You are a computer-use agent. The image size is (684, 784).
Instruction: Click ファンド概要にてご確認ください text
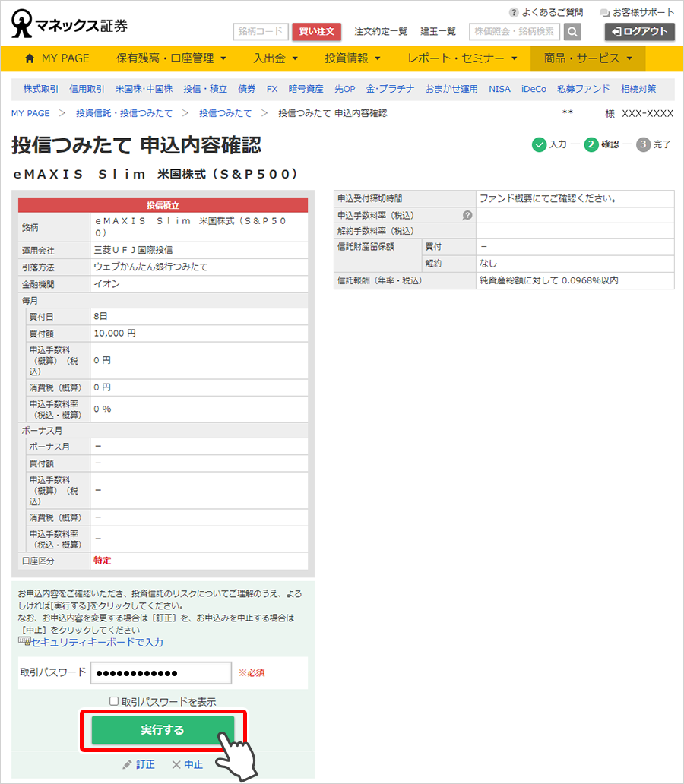coord(549,198)
